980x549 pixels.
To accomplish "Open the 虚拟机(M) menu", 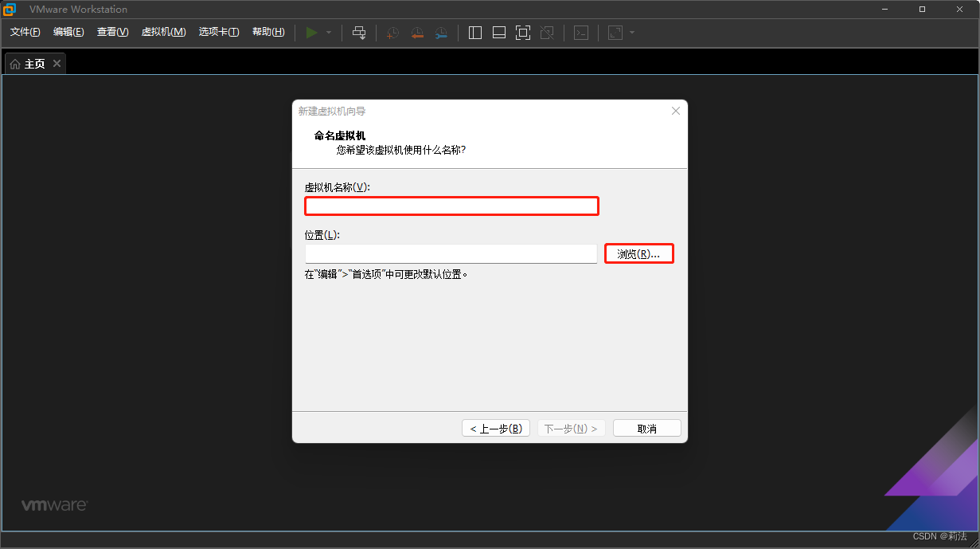I will pyautogui.click(x=163, y=32).
